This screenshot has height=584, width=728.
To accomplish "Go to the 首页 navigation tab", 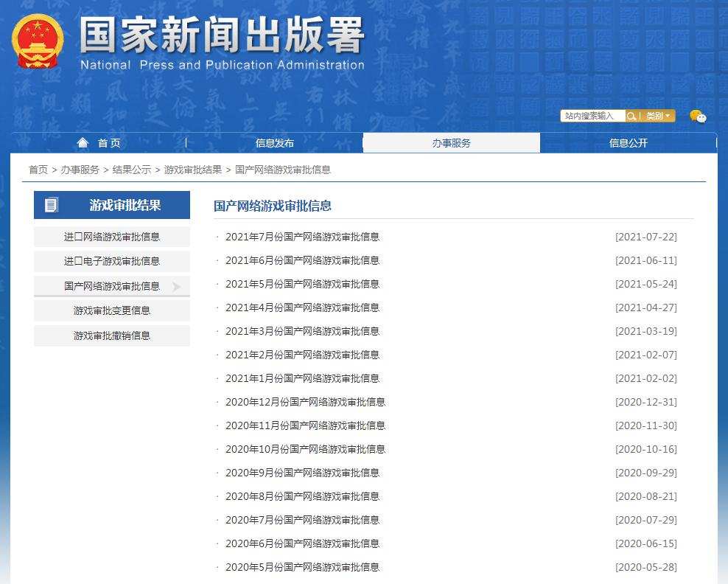I will 99,142.
